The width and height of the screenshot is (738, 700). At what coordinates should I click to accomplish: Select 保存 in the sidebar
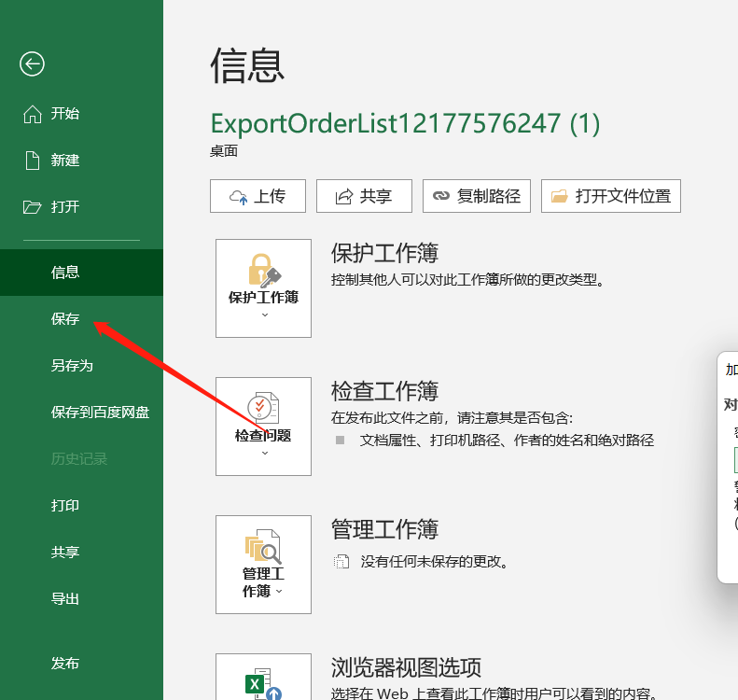click(65, 319)
